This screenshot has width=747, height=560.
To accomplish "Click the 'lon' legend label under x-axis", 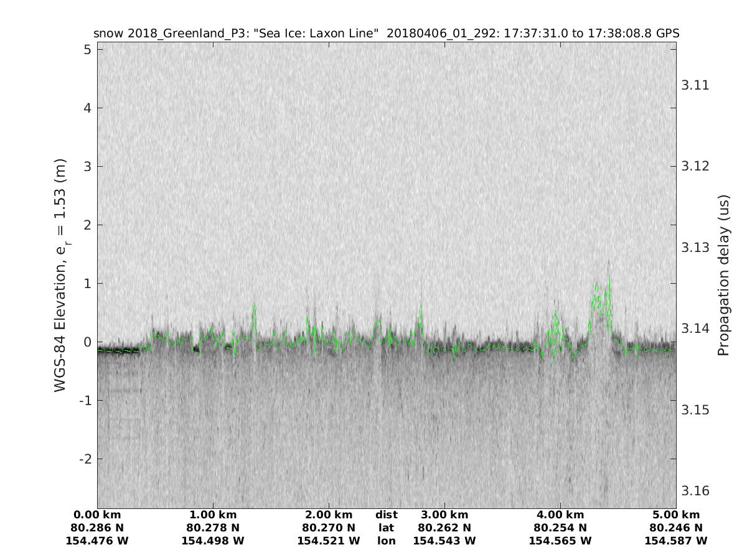I will coord(387,541).
